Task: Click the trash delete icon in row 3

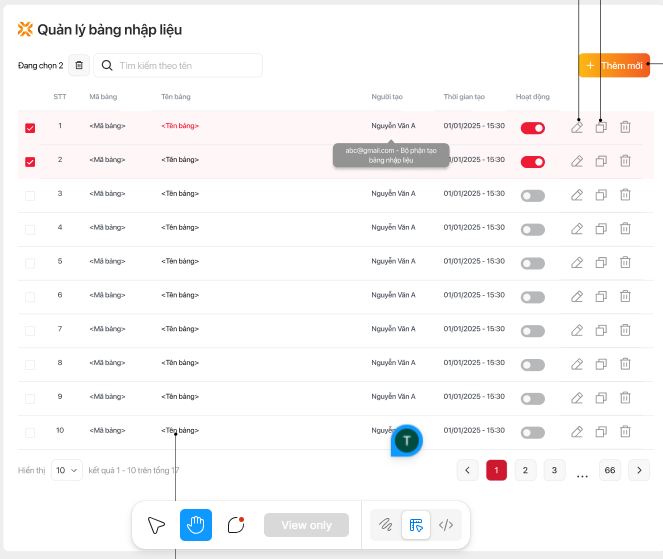Action: 625,195
